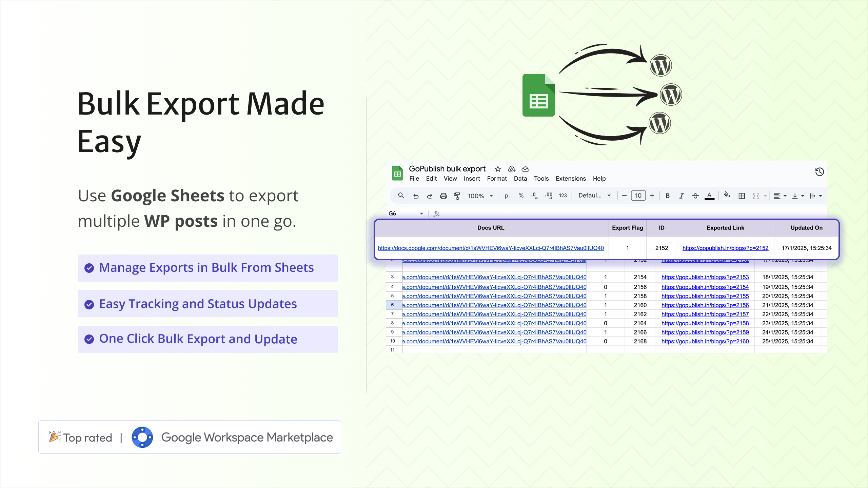This screenshot has height=488, width=868.
Task: Open version history via clock icon
Action: click(820, 172)
